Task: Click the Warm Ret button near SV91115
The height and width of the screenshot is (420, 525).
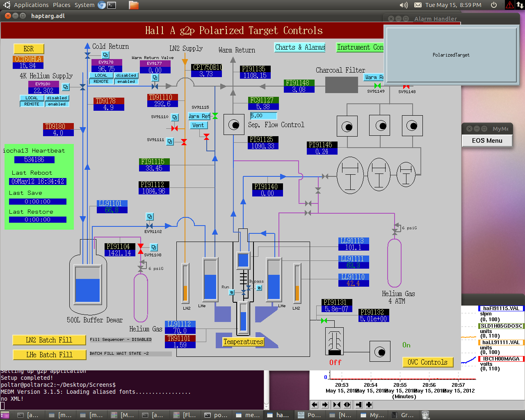Action: tap(199, 116)
